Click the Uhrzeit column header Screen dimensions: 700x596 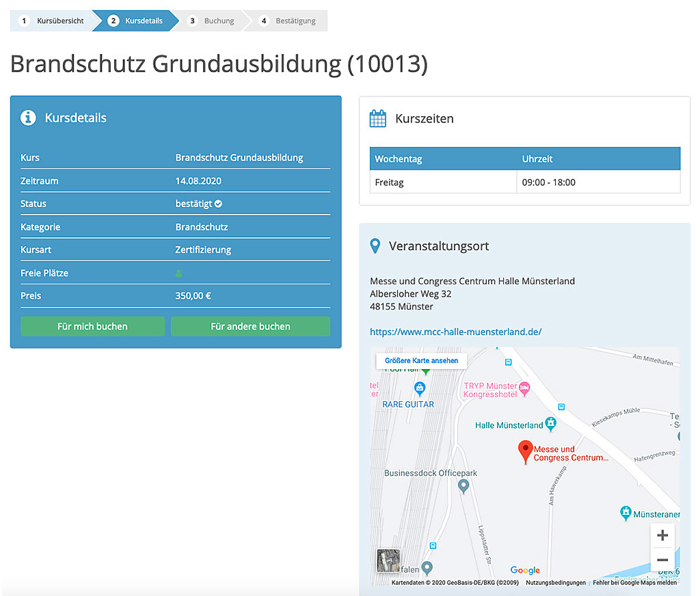(x=599, y=159)
